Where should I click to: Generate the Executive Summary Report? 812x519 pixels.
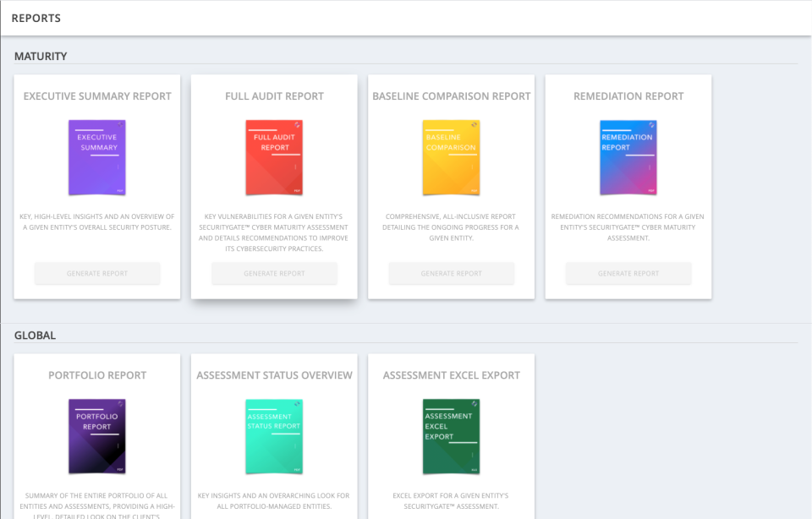click(x=96, y=273)
